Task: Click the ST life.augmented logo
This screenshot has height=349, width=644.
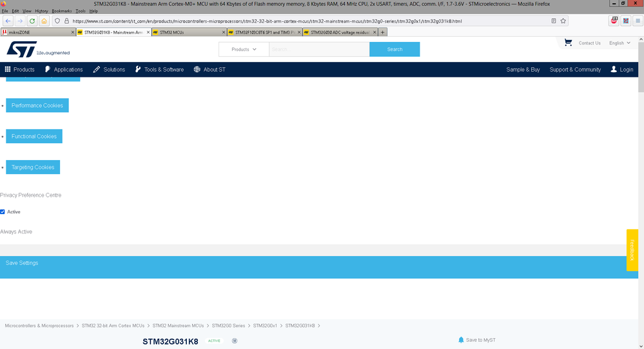Action: click(38, 49)
